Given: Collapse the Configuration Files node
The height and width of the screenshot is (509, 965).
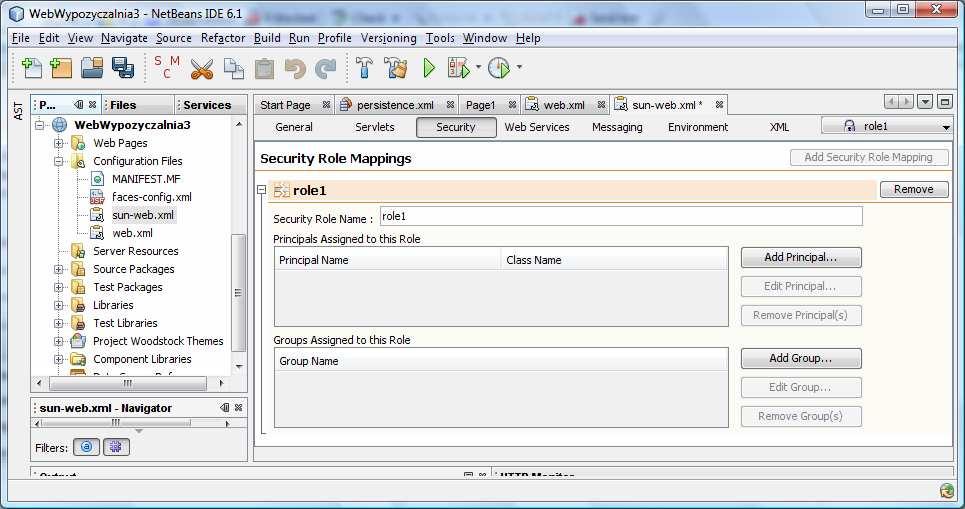Looking at the screenshot, I should click(x=58, y=161).
